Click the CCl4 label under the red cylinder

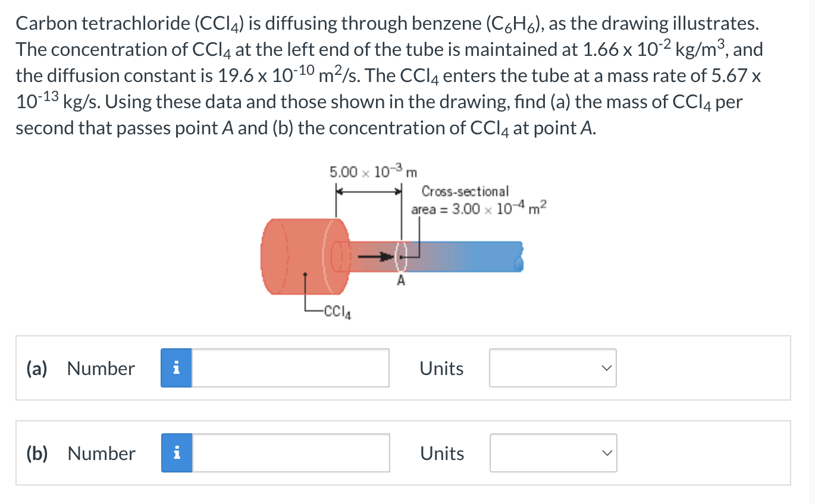[x=337, y=311]
